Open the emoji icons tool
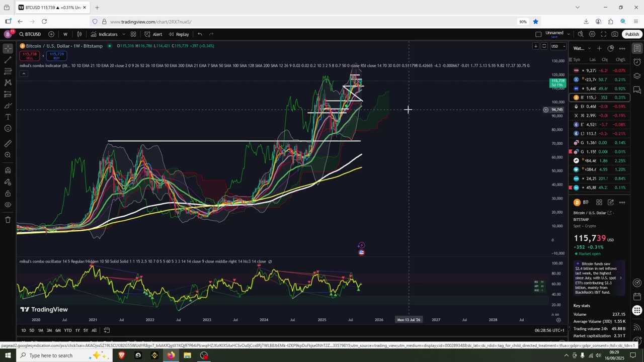Screen dimensions: 644x362 click(x=8, y=128)
